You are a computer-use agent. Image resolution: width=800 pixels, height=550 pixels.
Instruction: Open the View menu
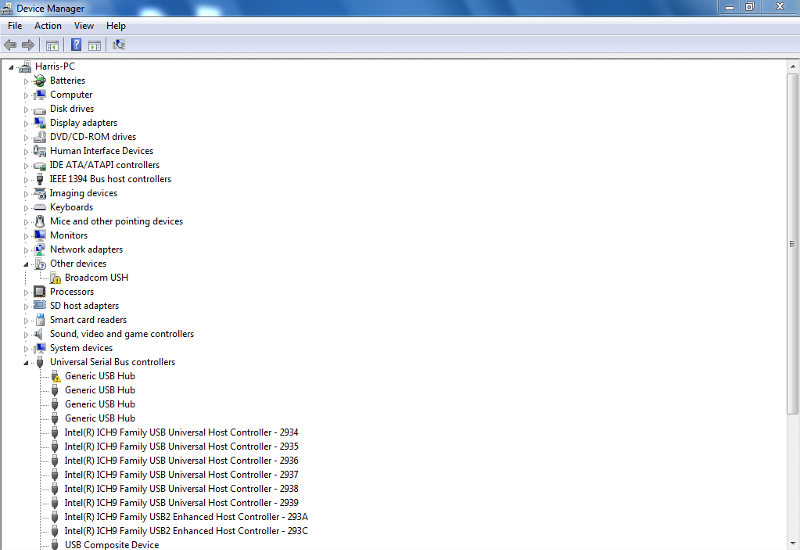point(84,26)
